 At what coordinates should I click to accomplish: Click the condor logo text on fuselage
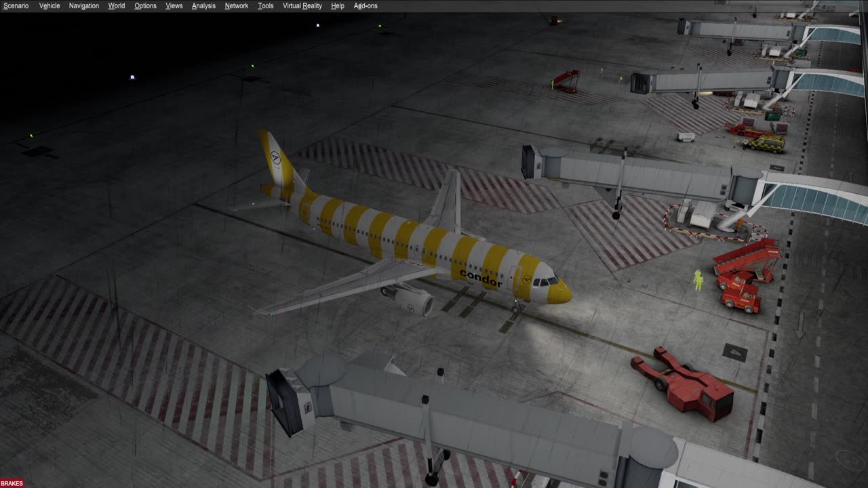tap(481, 278)
